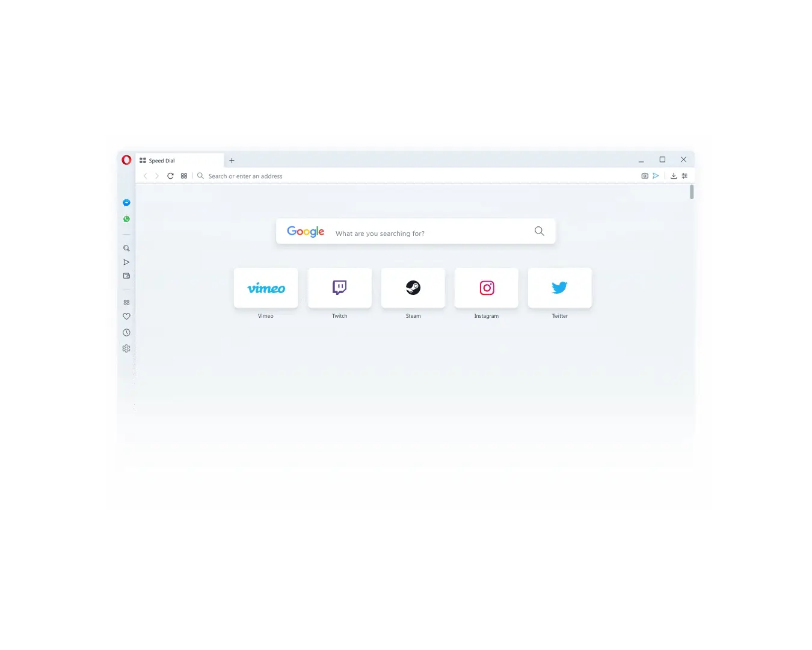
Task: Open browsing history clock icon
Action: [126, 333]
